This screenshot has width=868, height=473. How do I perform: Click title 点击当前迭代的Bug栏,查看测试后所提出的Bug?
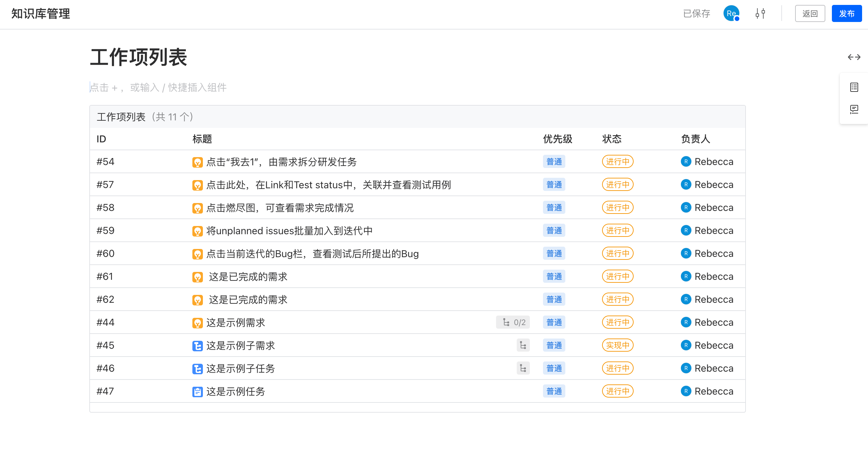tap(312, 254)
